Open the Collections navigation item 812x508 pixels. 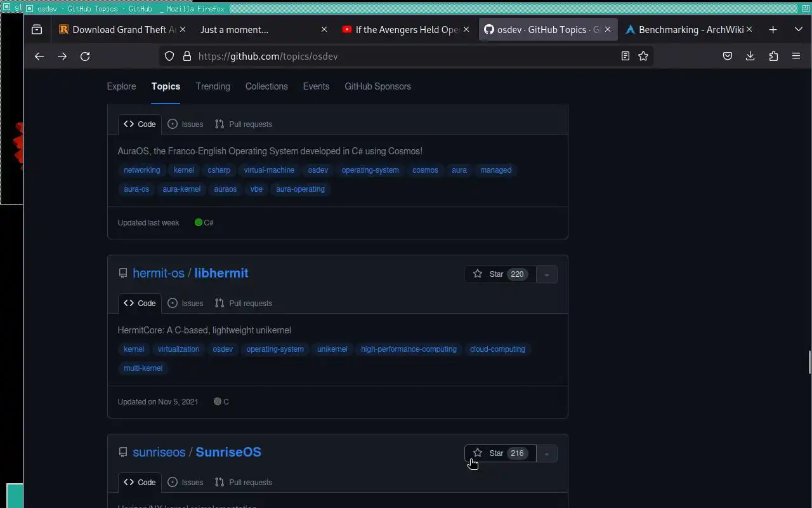pos(266,86)
